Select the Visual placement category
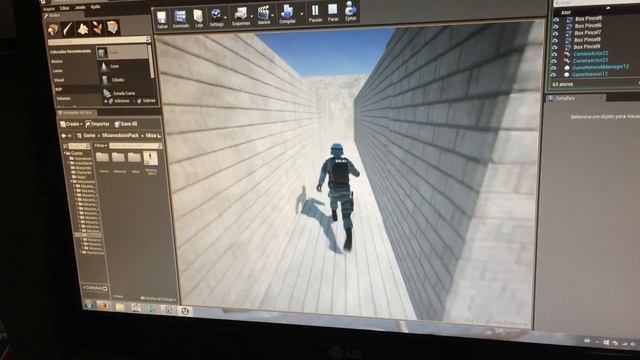The height and width of the screenshot is (360, 640). [59, 80]
